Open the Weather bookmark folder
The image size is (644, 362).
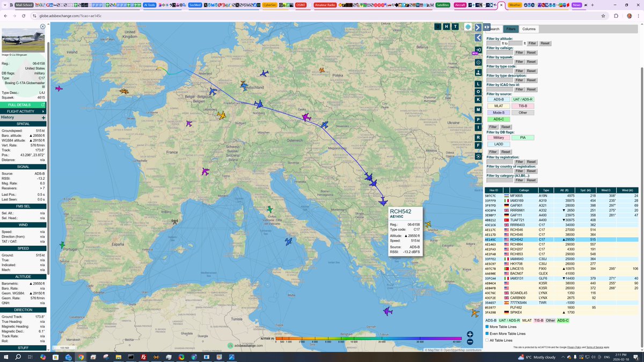pos(514,5)
